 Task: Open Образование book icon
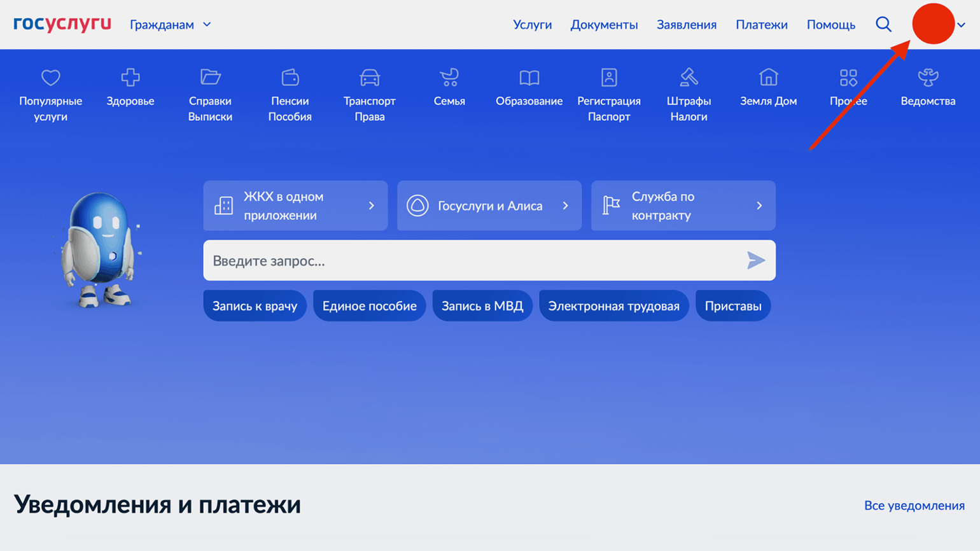click(x=529, y=78)
